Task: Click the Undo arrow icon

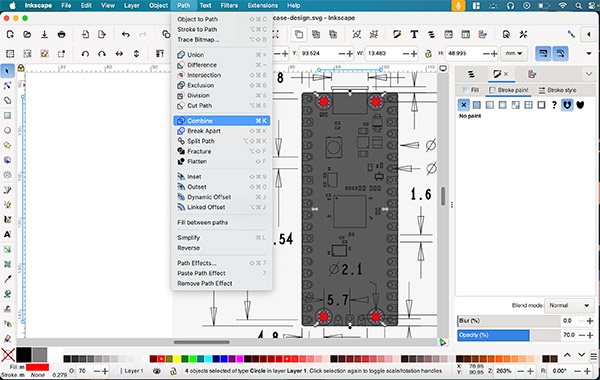Action: click(x=126, y=34)
